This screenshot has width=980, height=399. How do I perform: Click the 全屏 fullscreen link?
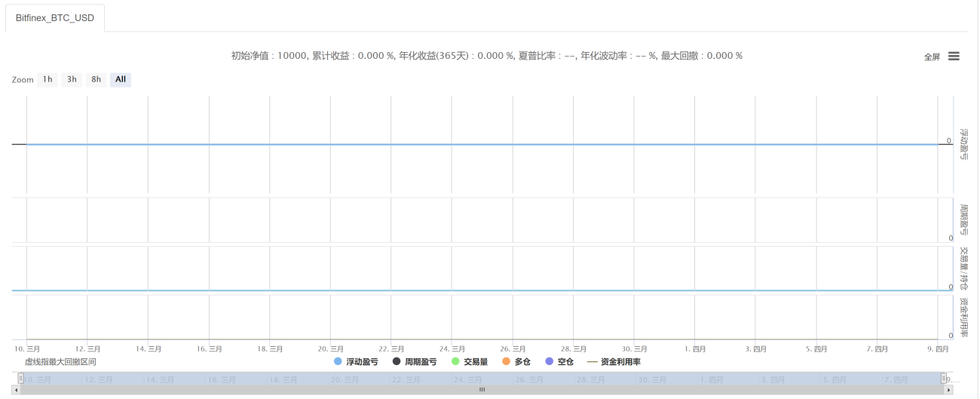(933, 57)
